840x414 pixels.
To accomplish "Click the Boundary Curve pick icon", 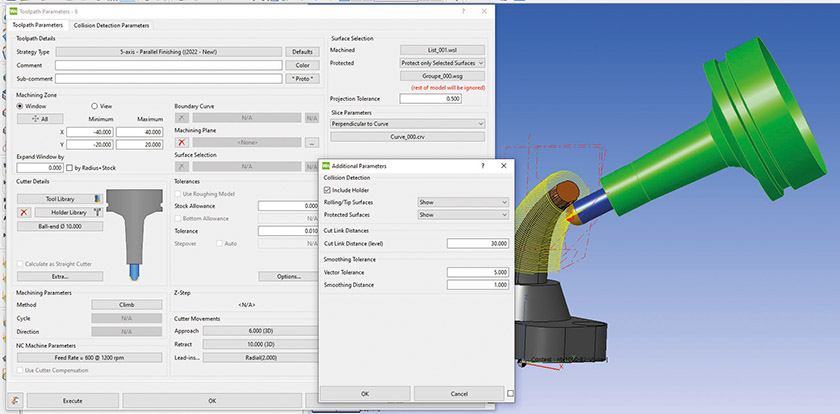I will click(x=181, y=117).
